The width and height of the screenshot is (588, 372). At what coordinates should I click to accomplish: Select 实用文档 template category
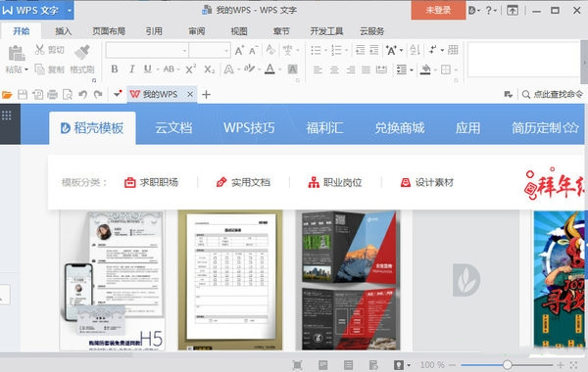coord(243,182)
